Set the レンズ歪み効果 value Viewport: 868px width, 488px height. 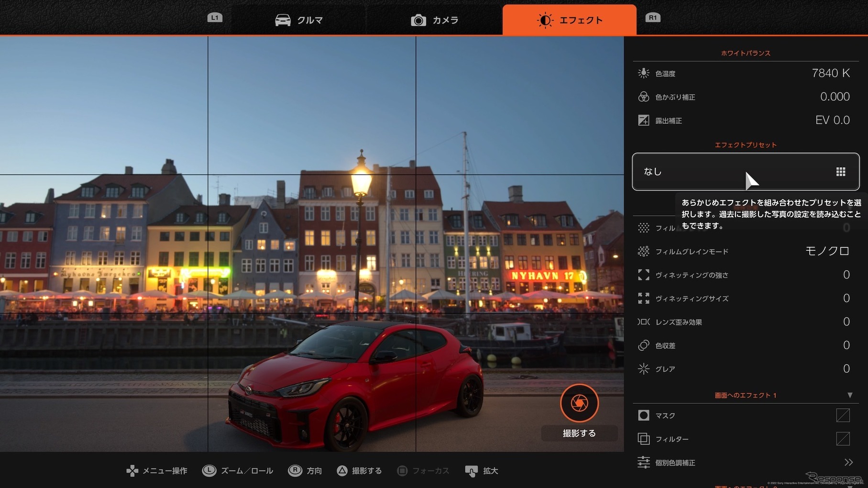846,322
